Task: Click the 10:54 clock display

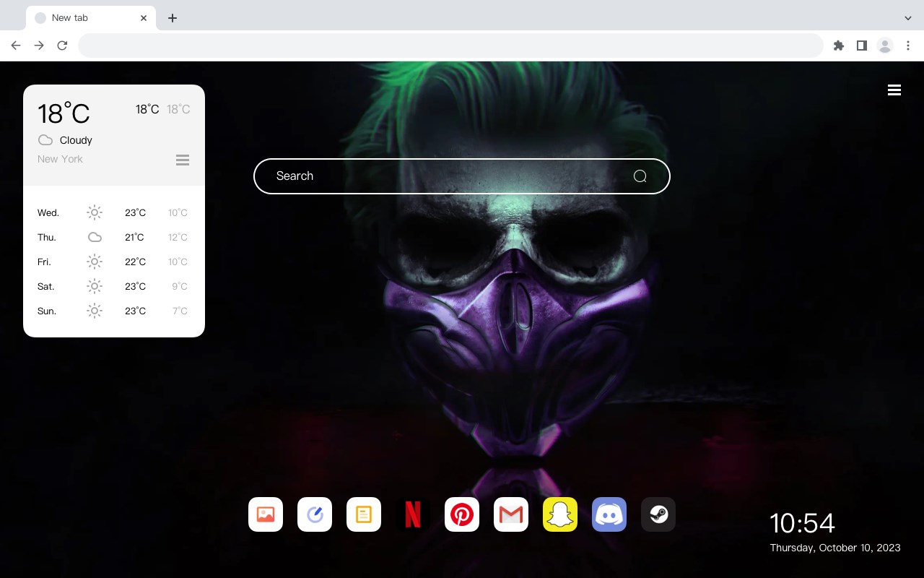Action: click(x=802, y=523)
